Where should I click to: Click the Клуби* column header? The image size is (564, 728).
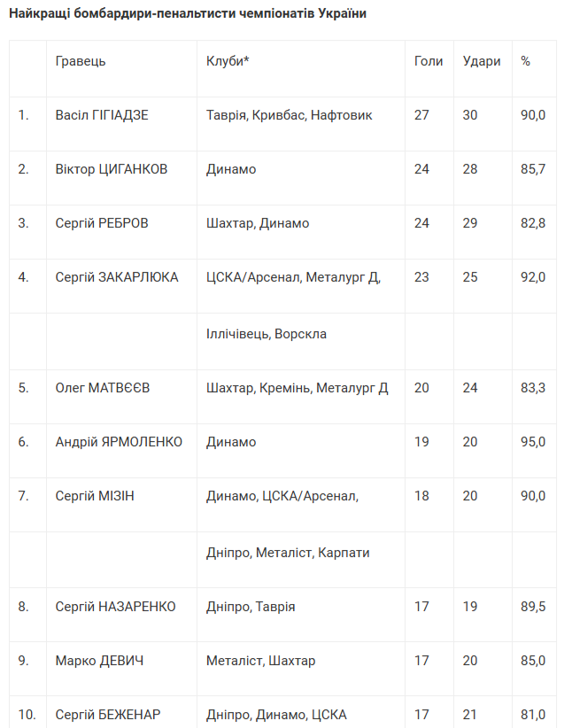coord(228,61)
